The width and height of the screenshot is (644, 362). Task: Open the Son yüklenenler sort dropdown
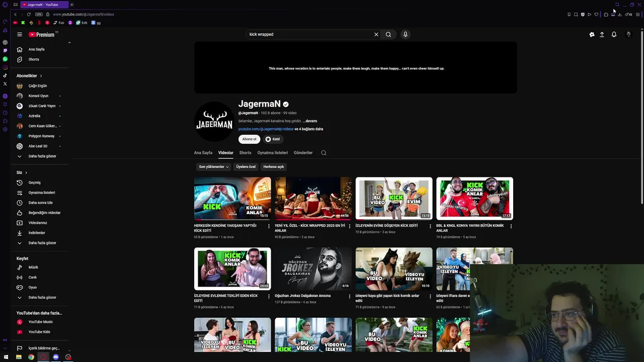pos(214,167)
